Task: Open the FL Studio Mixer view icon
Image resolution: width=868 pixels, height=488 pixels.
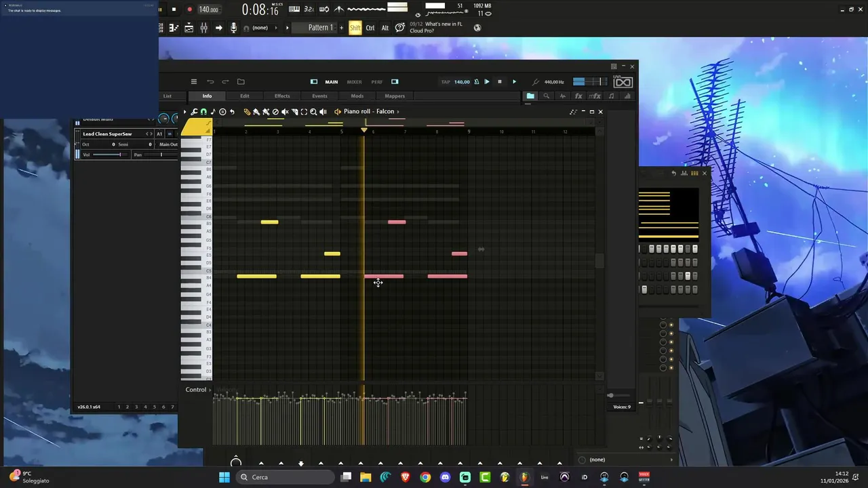Action: tap(203, 28)
